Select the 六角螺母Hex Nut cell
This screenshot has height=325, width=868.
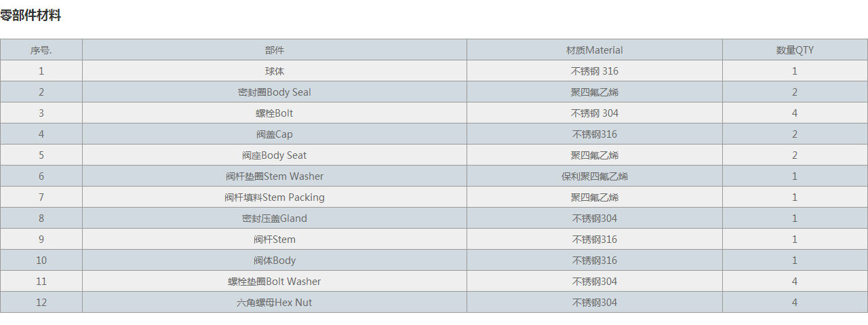[274, 303]
